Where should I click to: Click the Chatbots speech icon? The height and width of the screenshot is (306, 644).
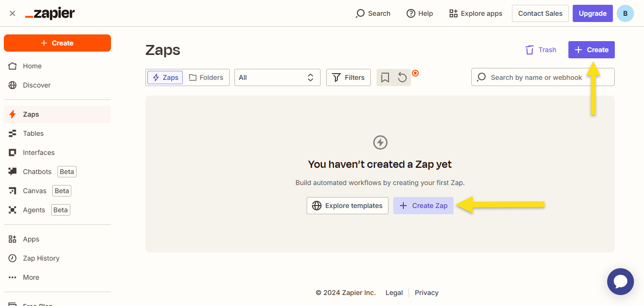[x=13, y=172]
